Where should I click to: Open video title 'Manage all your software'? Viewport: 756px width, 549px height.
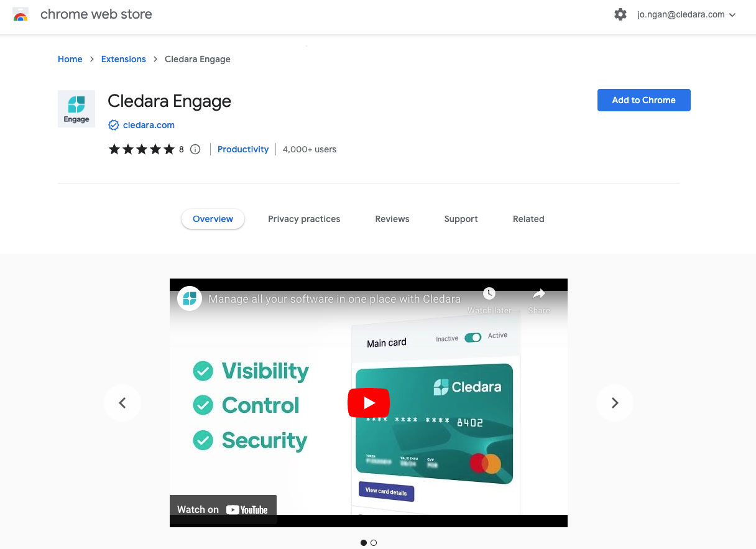click(334, 299)
